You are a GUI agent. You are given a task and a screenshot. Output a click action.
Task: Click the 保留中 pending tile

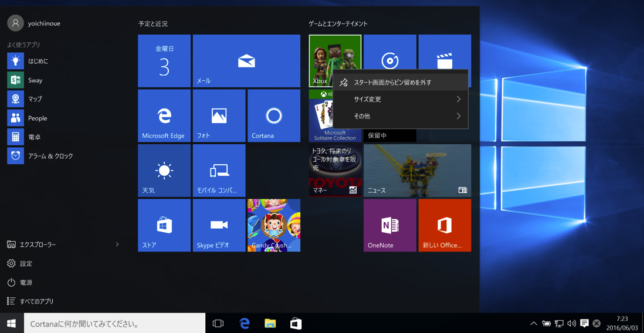coord(390,135)
